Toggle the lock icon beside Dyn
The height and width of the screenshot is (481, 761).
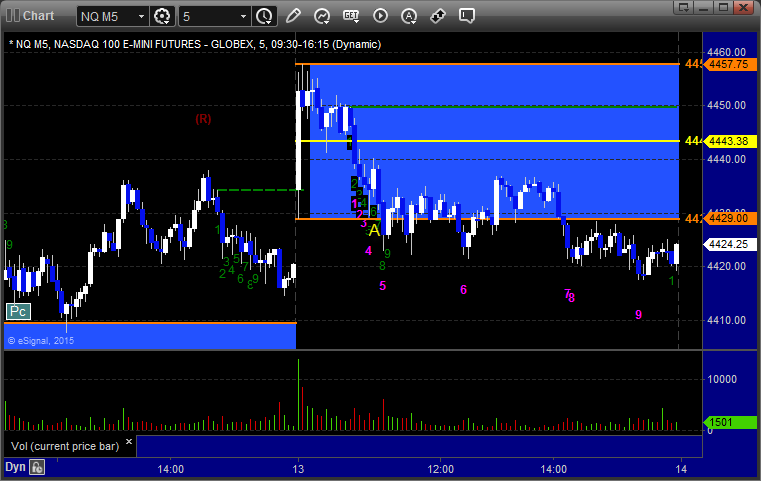37,467
